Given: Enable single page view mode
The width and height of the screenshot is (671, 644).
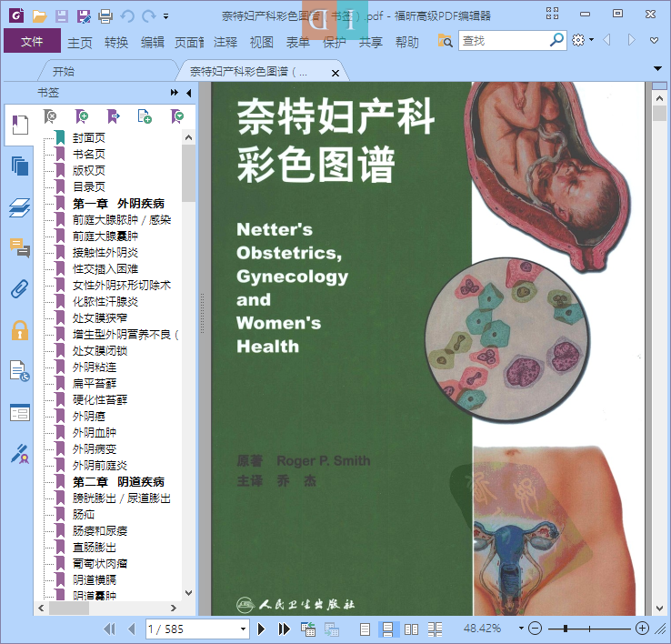Looking at the screenshot, I should pyautogui.click(x=365, y=629).
